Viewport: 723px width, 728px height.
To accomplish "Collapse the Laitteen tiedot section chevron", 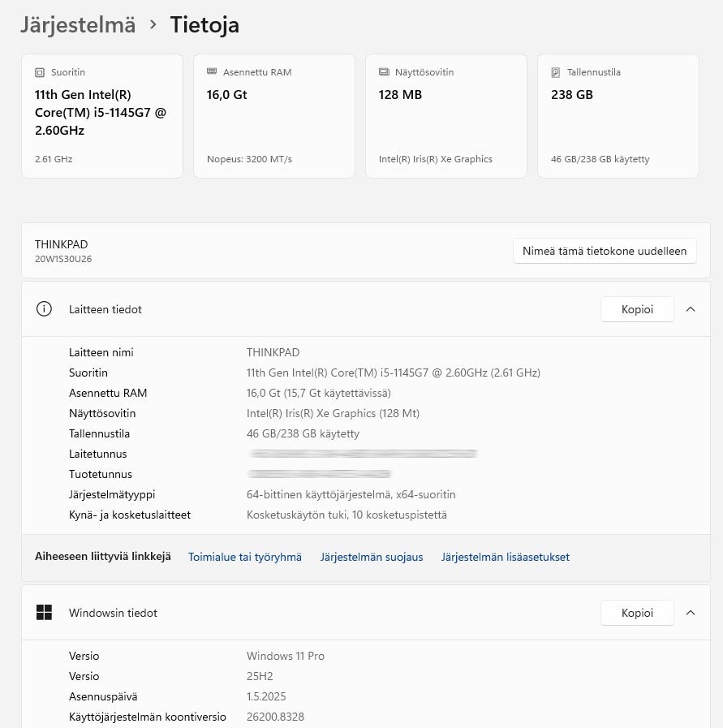I will 691,309.
